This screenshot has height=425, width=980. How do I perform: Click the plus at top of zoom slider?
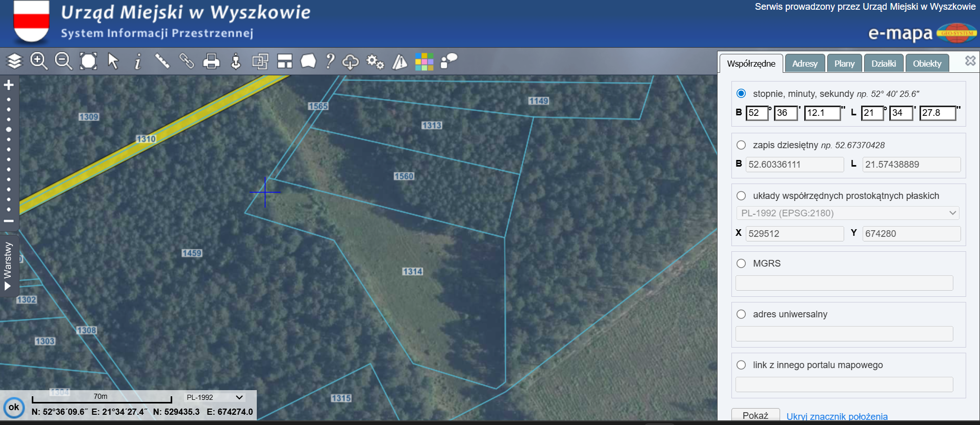pos(9,85)
